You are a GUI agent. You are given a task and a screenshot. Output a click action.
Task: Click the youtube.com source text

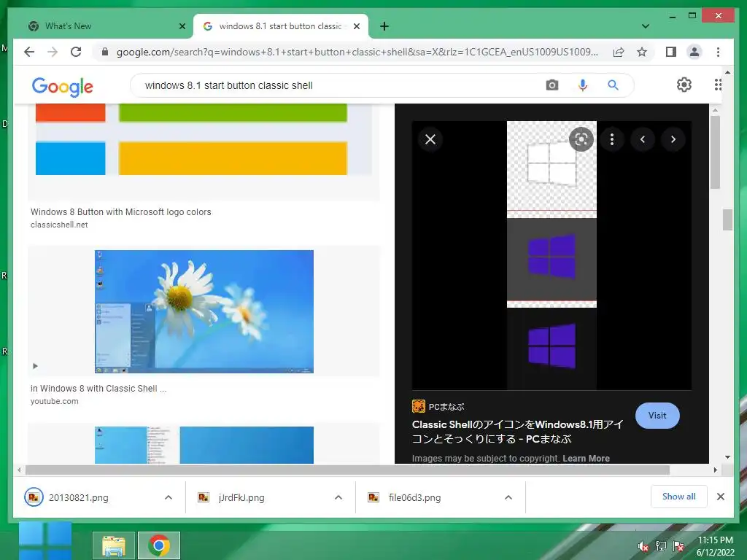pos(54,402)
